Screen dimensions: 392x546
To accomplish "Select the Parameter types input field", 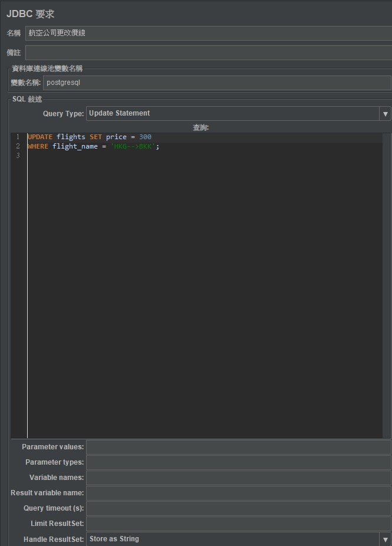I will (238, 463).
